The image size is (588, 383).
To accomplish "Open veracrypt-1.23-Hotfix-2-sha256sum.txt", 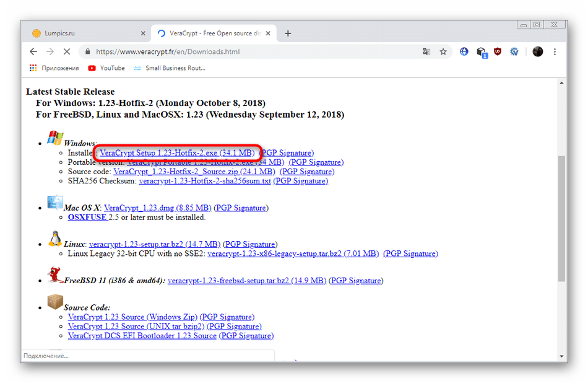I will point(205,181).
